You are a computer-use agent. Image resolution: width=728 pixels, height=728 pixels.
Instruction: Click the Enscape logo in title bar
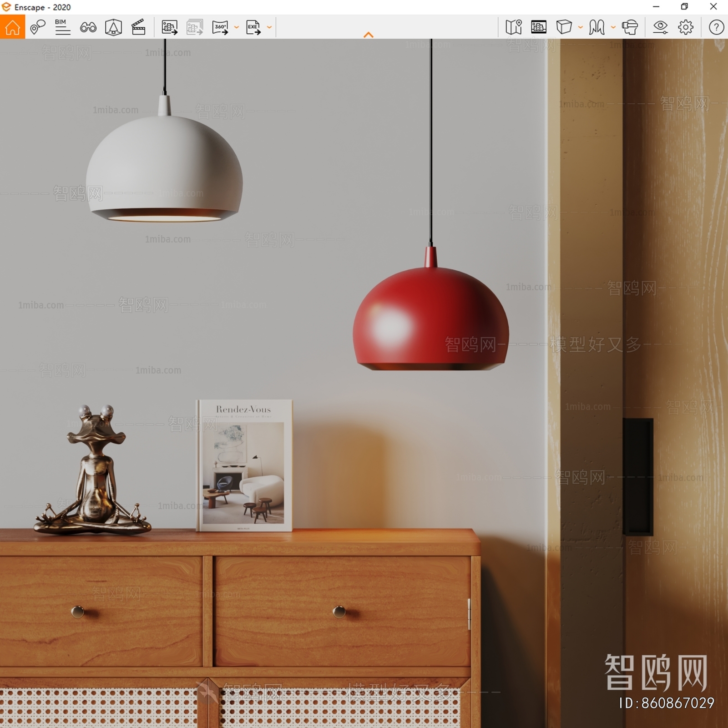[6, 7]
